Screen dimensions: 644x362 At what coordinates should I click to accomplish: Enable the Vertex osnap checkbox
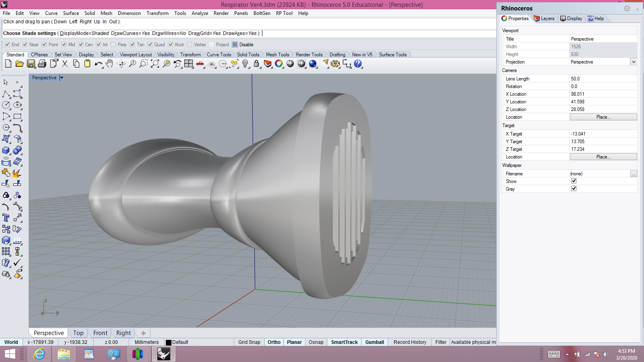pos(190,45)
